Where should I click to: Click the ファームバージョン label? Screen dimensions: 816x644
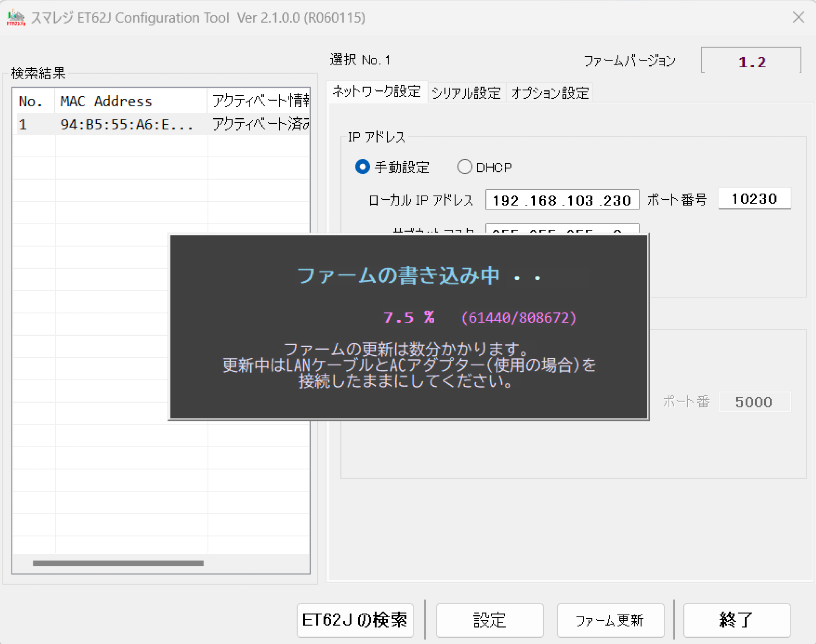point(630,61)
